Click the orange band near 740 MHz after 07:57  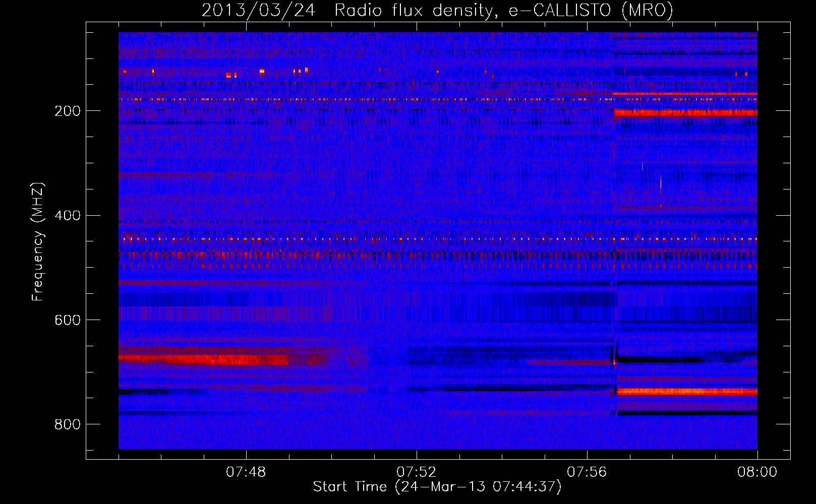coord(687,391)
